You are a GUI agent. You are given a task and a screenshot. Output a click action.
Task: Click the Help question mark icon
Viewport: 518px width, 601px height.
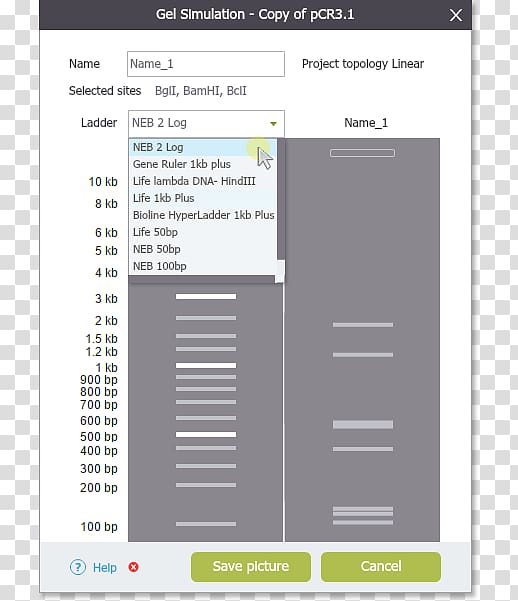tap(78, 567)
